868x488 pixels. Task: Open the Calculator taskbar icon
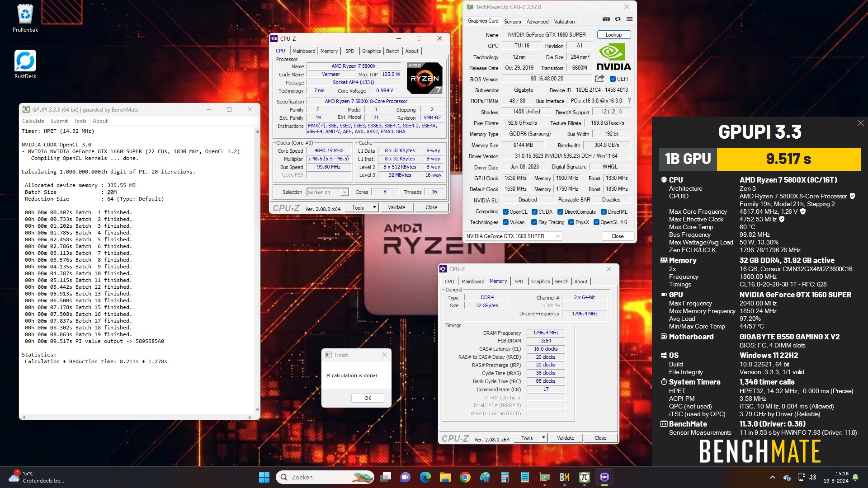505,477
